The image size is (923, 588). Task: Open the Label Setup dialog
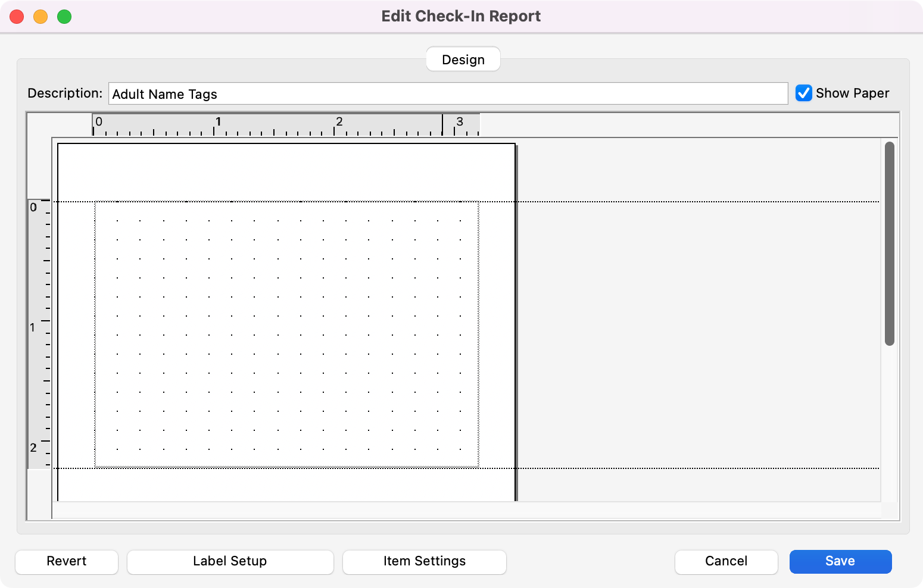(230, 561)
